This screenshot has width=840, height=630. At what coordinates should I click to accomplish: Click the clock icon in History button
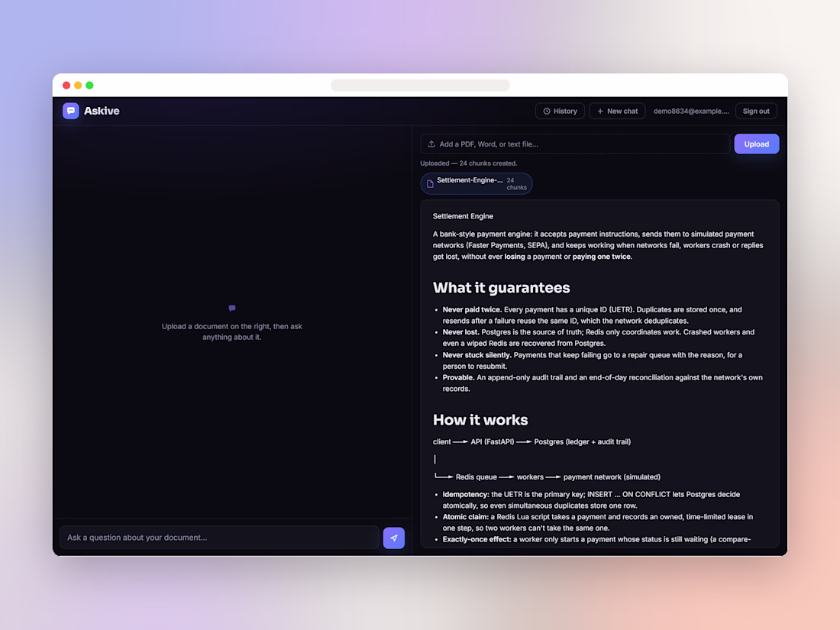point(547,111)
